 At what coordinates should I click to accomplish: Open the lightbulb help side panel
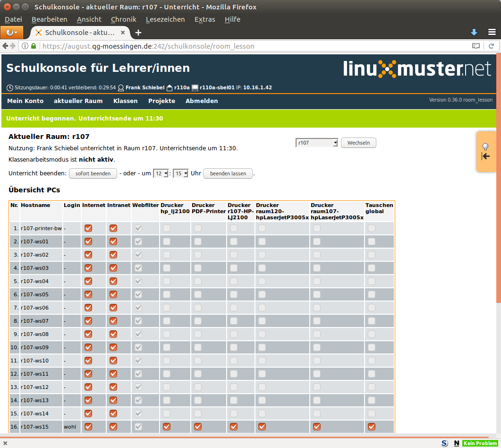(485, 151)
